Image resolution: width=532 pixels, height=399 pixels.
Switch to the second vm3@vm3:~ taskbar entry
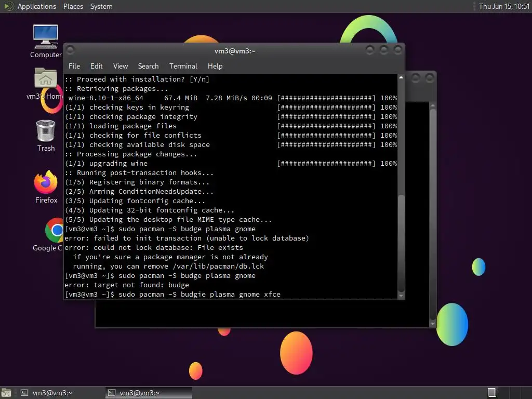click(148, 393)
